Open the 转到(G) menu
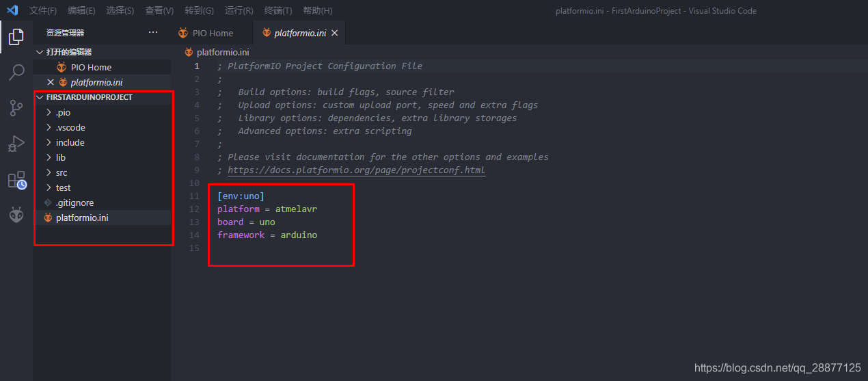This screenshot has width=868, height=381. (199, 11)
